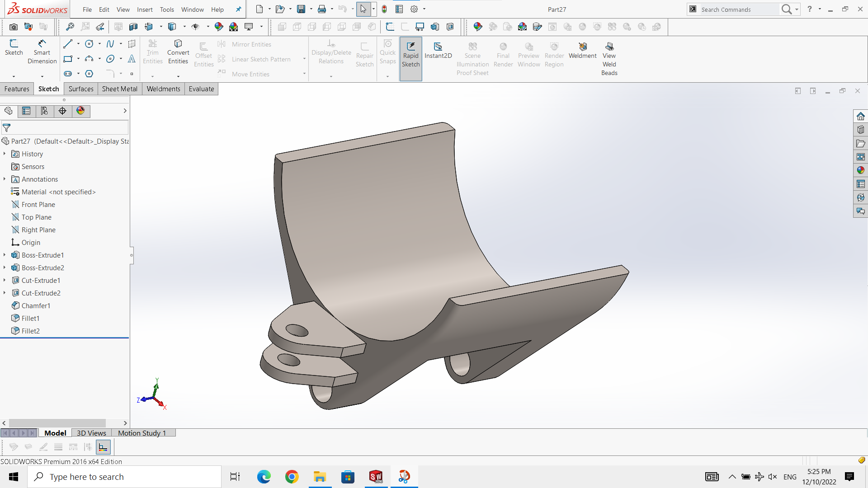
Task: Select the Front Plane item
Action: [x=38, y=205]
